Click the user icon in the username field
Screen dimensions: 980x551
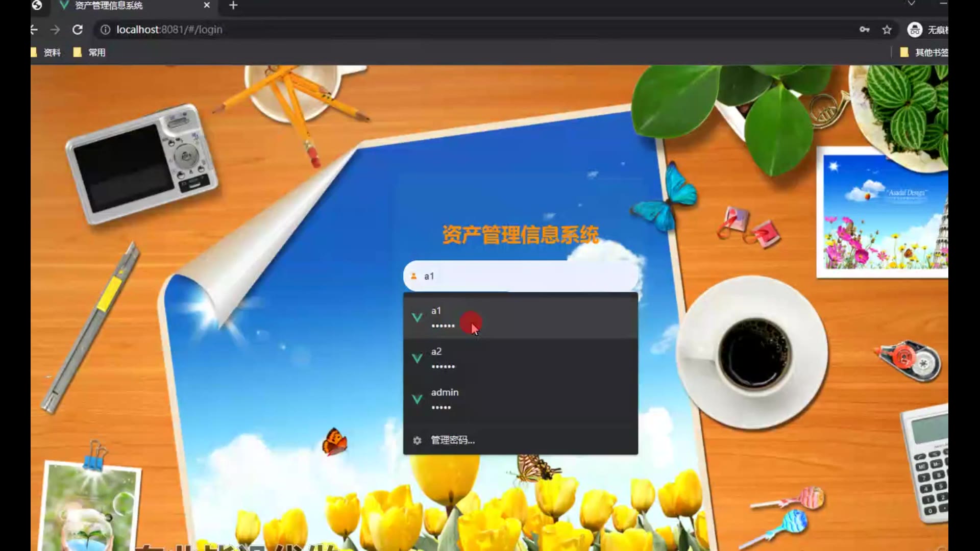(x=413, y=276)
